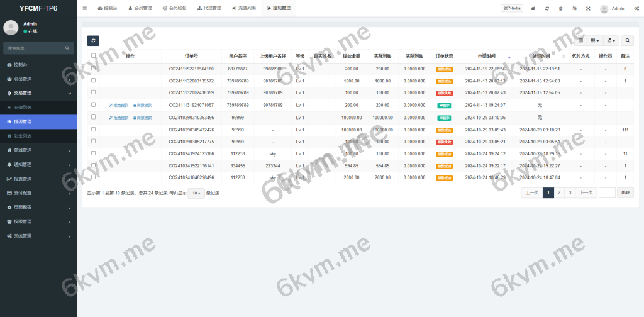Open 充值列表 in the sidebar menu
This screenshot has width=644, height=317.
(23, 108)
